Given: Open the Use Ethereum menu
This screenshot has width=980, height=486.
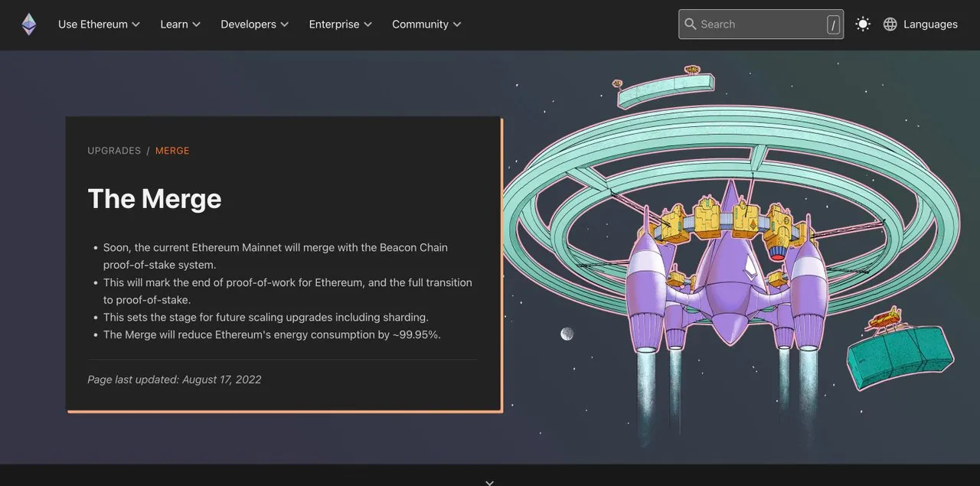Looking at the screenshot, I should (99, 24).
